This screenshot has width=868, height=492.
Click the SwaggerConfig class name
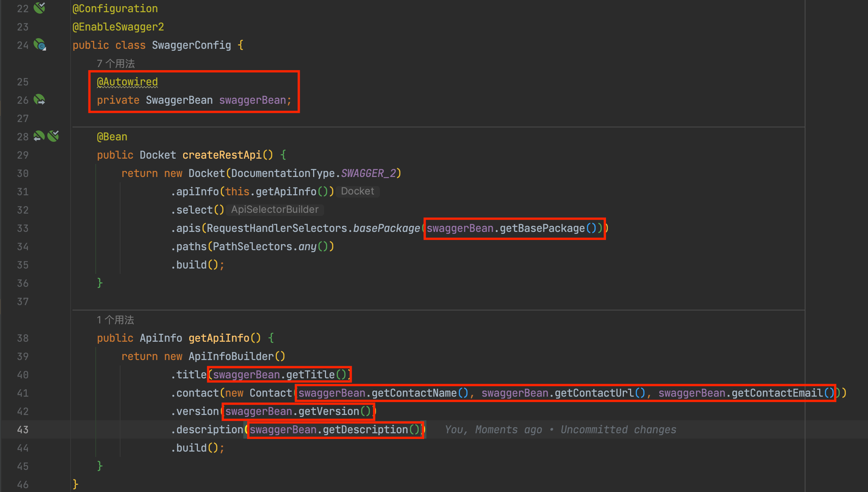[x=191, y=45]
